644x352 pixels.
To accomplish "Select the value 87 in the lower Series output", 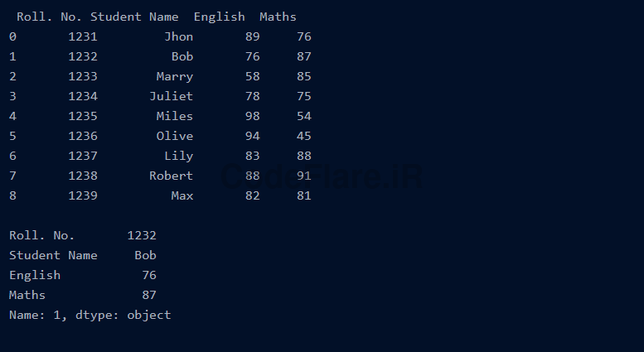I will [148, 295].
